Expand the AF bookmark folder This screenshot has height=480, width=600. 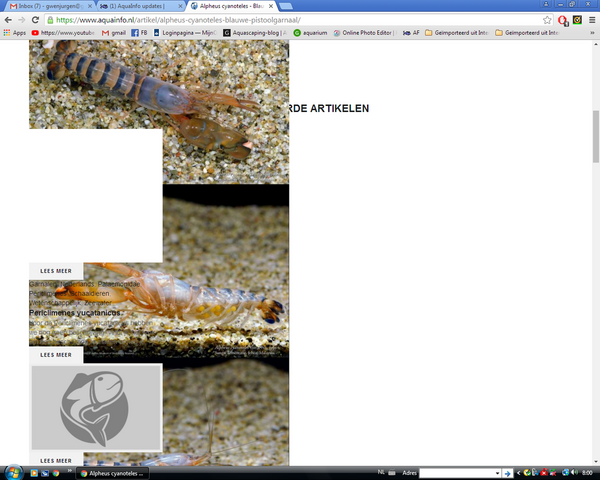tap(413, 32)
